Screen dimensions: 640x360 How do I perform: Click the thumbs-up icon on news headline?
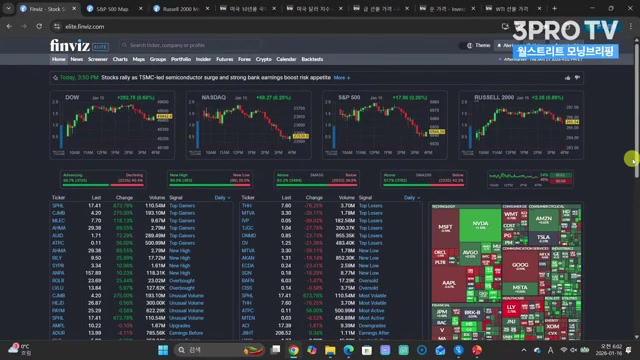click(567, 78)
